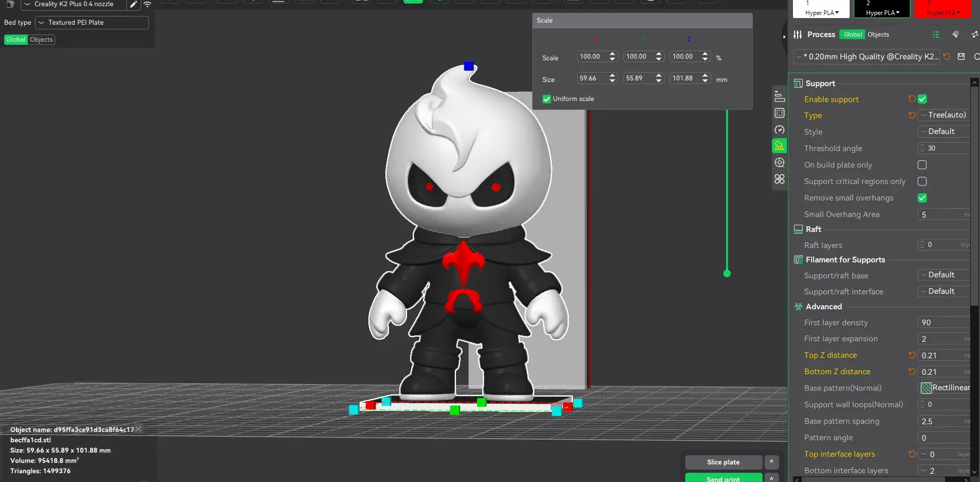
Task: Click the Pattern angle input field
Action: click(944, 438)
